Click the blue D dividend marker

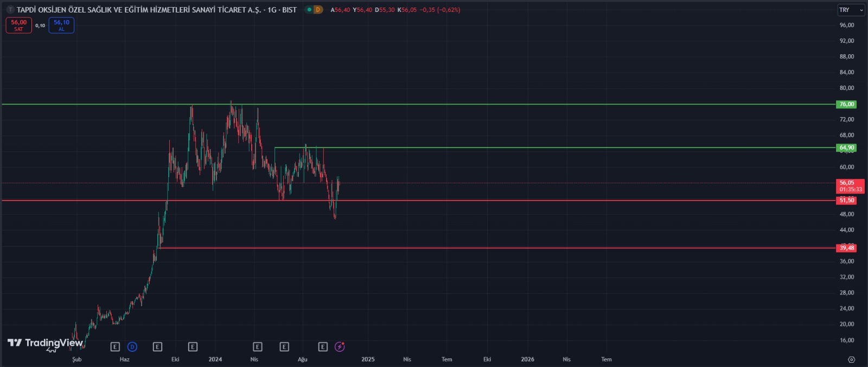(132, 347)
